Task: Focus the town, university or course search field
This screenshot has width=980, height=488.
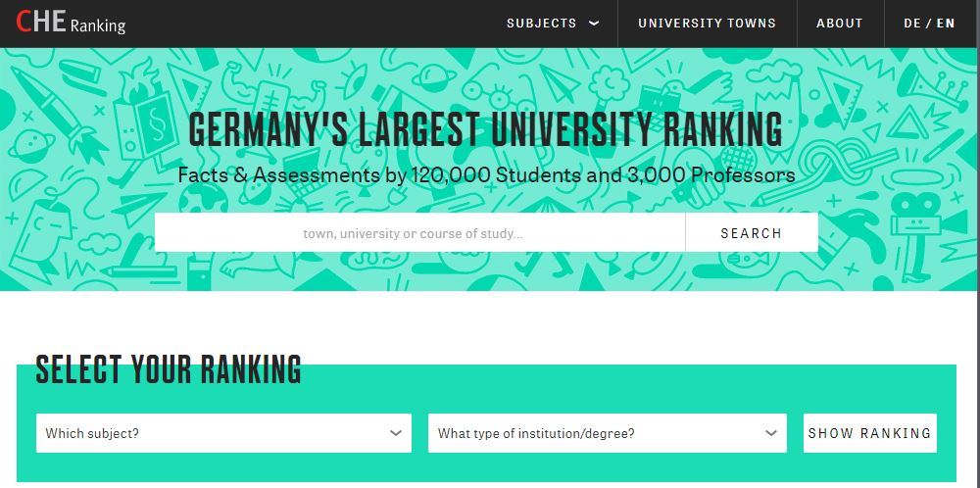Action: 419,233
